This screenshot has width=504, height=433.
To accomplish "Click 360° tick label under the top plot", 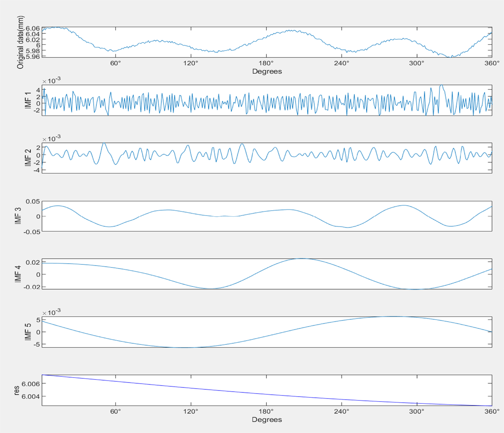I will pyautogui.click(x=492, y=63).
